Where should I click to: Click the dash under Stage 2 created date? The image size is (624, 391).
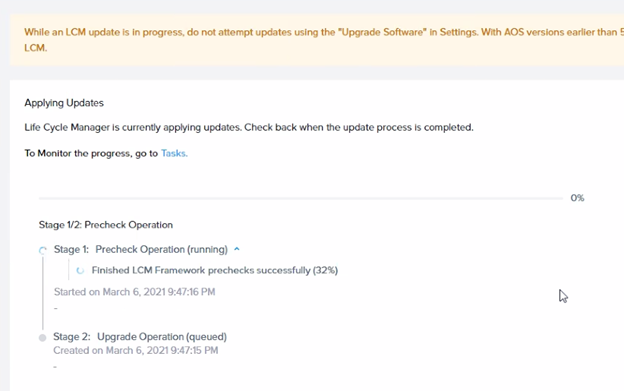pyautogui.click(x=55, y=366)
